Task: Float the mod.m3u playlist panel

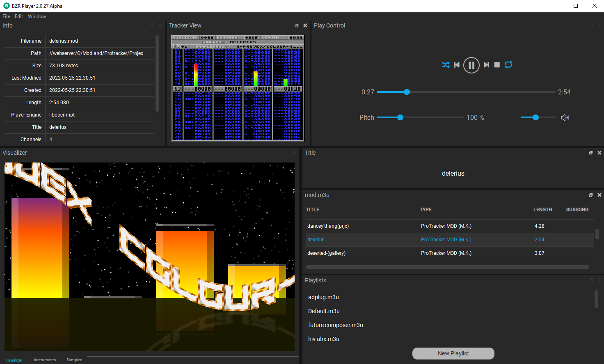Action: (591, 195)
